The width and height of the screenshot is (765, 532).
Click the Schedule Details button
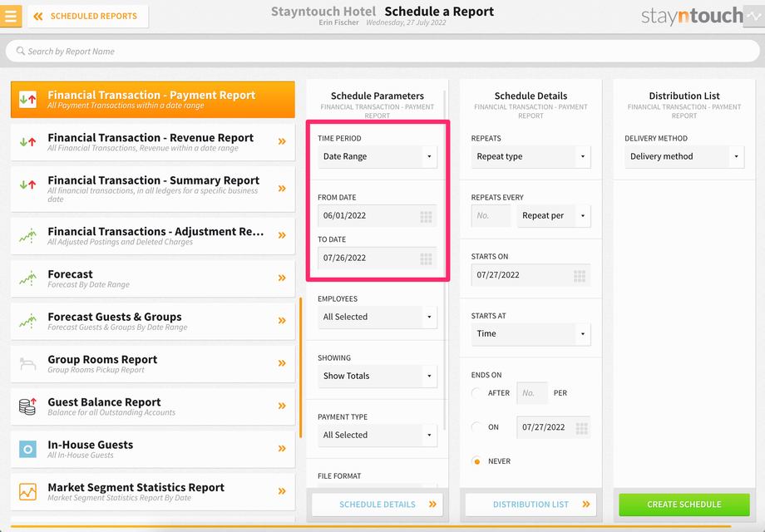pyautogui.click(x=378, y=505)
